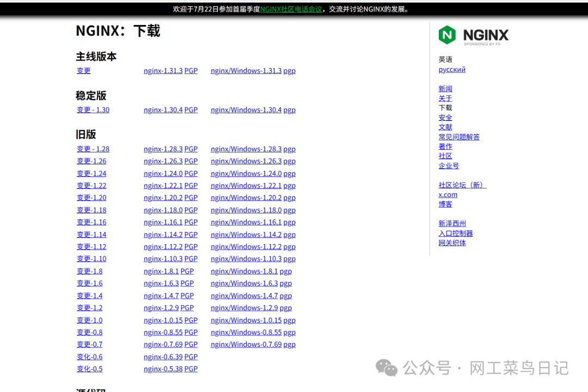Download nginx-1.14.2
588x392 pixels.
pyautogui.click(x=163, y=235)
